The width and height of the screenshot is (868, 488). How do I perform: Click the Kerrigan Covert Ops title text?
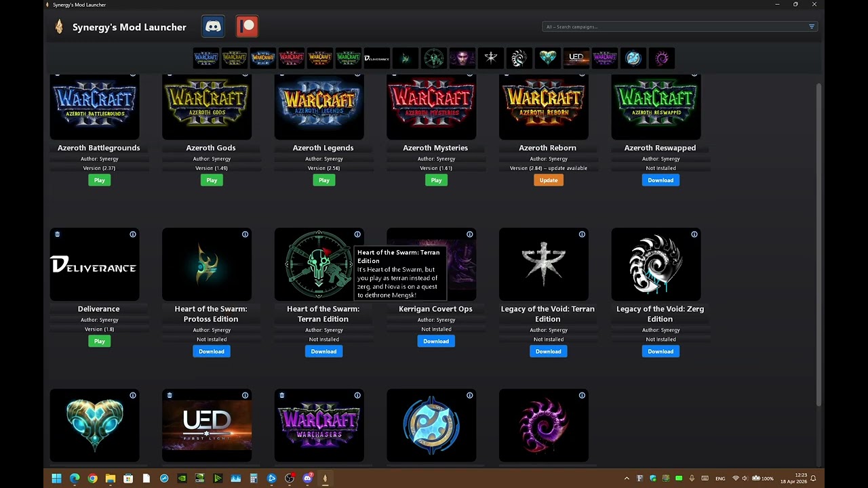[436, 309]
